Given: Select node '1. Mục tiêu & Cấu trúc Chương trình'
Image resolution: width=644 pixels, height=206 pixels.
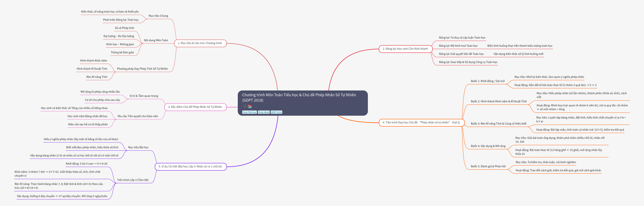Looking at the screenshot, I should tap(200, 43).
